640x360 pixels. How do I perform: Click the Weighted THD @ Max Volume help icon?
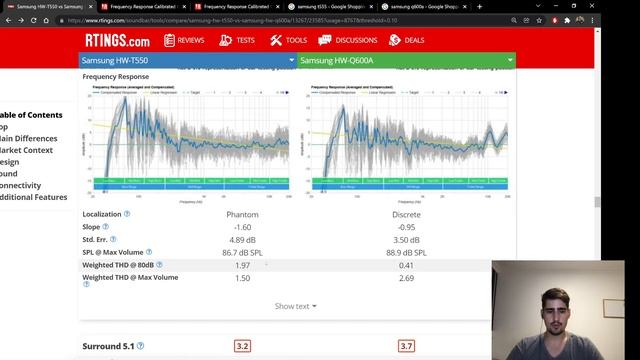tap(86, 284)
